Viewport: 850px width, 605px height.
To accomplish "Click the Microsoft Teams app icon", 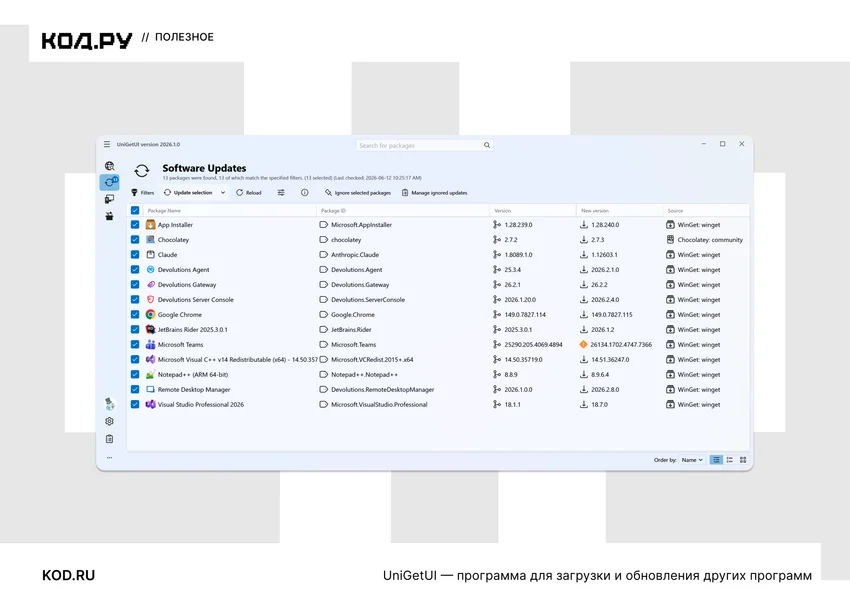I will point(150,344).
